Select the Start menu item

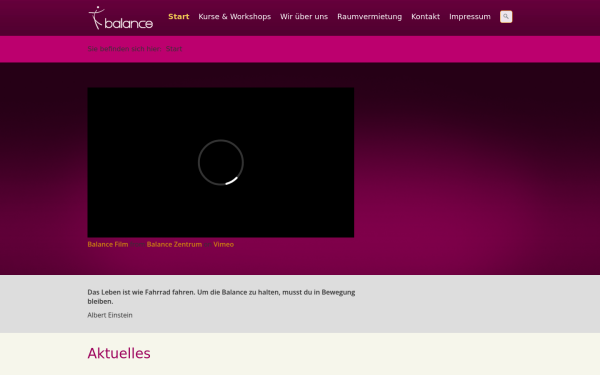click(179, 16)
